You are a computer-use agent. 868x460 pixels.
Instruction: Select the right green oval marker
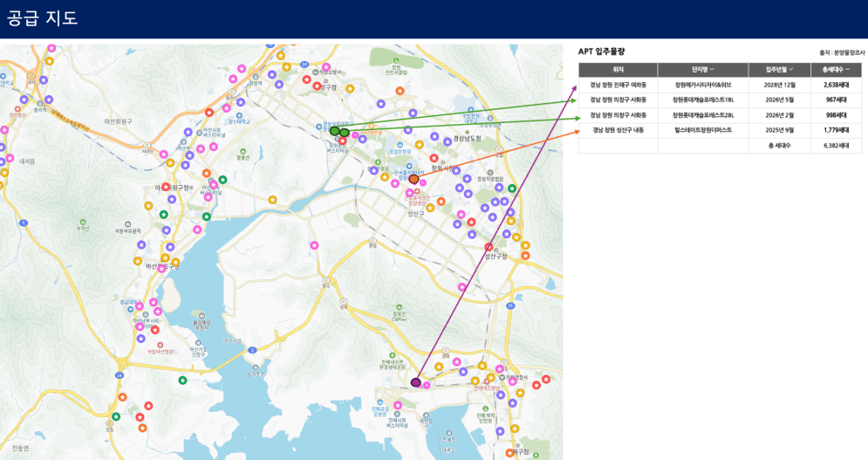point(345,133)
